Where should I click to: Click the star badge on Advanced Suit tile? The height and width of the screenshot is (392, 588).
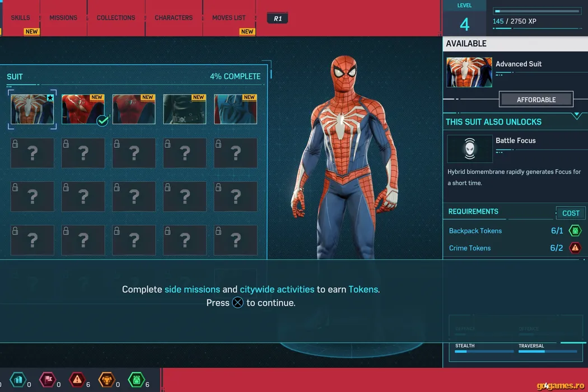pos(50,98)
